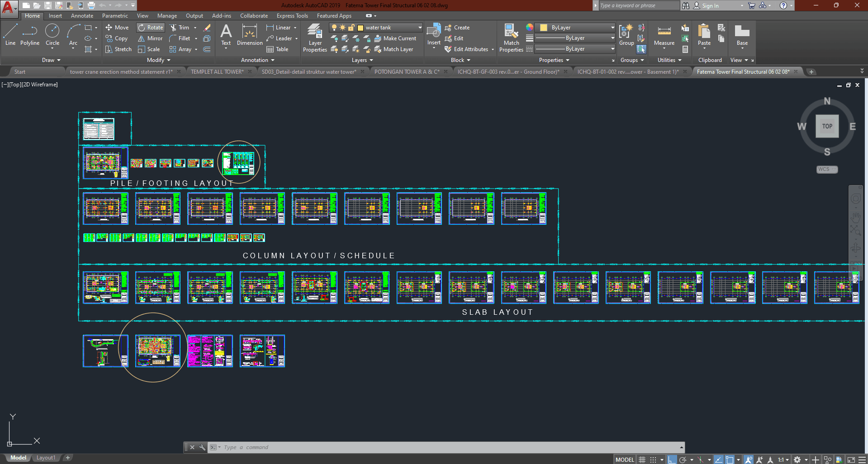This screenshot has width=868, height=464.
Task: Open the Dimension annotation tool
Action: [249, 35]
